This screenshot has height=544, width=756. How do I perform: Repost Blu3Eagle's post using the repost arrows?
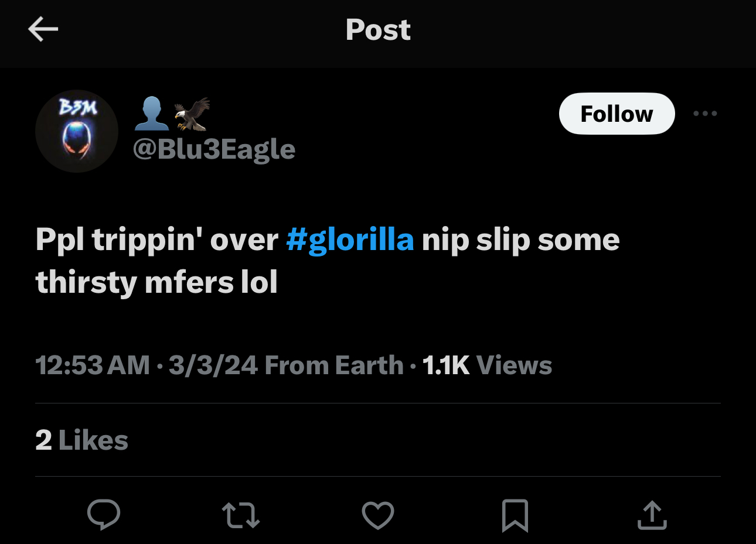[x=241, y=515]
